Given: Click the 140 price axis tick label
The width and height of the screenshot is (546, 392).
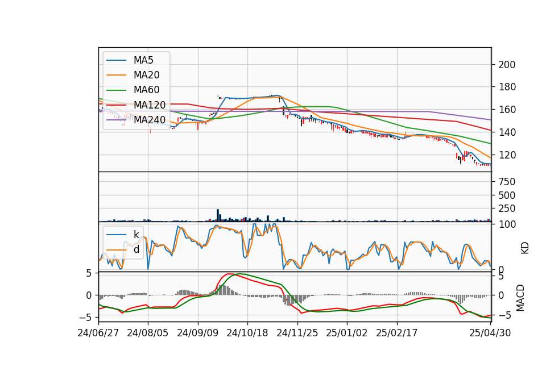Looking at the screenshot, I should (x=507, y=132).
